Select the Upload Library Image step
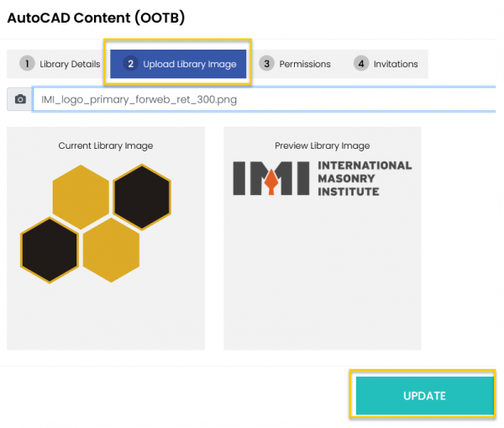The height and width of the screenshot is (428, 504). pyautogui.click(x=178, y=64)
